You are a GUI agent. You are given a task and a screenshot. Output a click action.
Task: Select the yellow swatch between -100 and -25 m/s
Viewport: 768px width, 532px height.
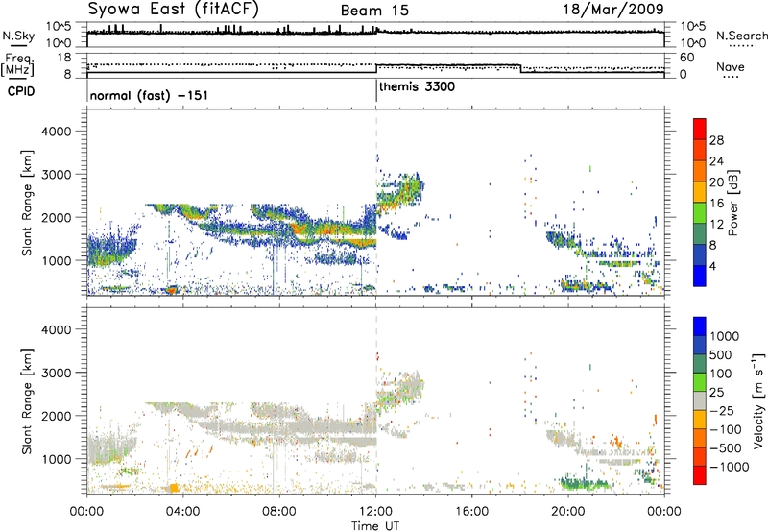pyautogui.click(x=700, y=420)
